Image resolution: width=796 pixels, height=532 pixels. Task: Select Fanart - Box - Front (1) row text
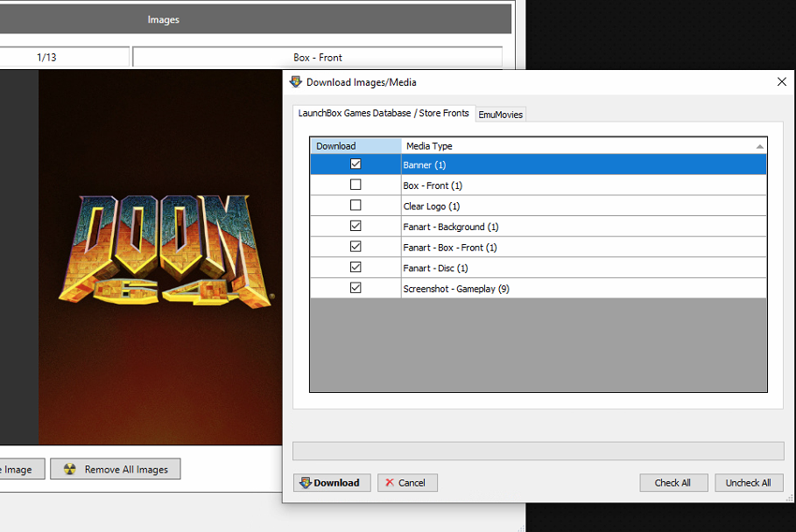450,248
